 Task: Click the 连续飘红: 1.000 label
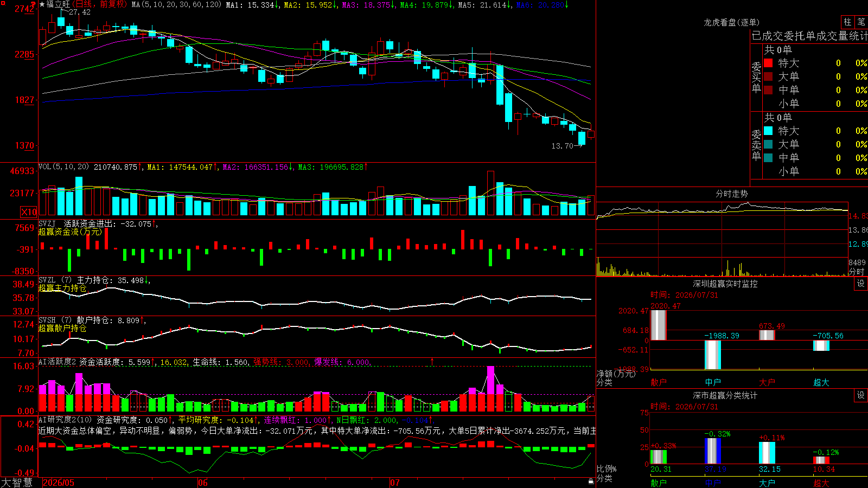click(297, 420)
